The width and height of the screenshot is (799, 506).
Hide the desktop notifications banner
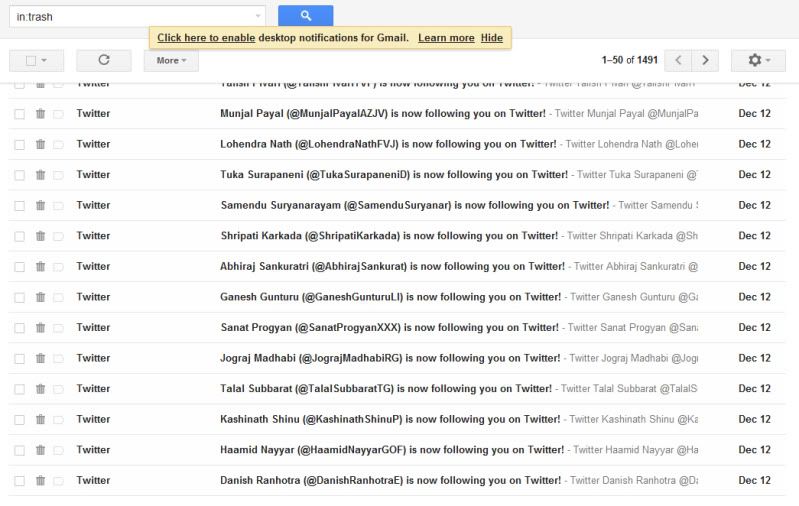pyautogui.click(x=491, y=38)
